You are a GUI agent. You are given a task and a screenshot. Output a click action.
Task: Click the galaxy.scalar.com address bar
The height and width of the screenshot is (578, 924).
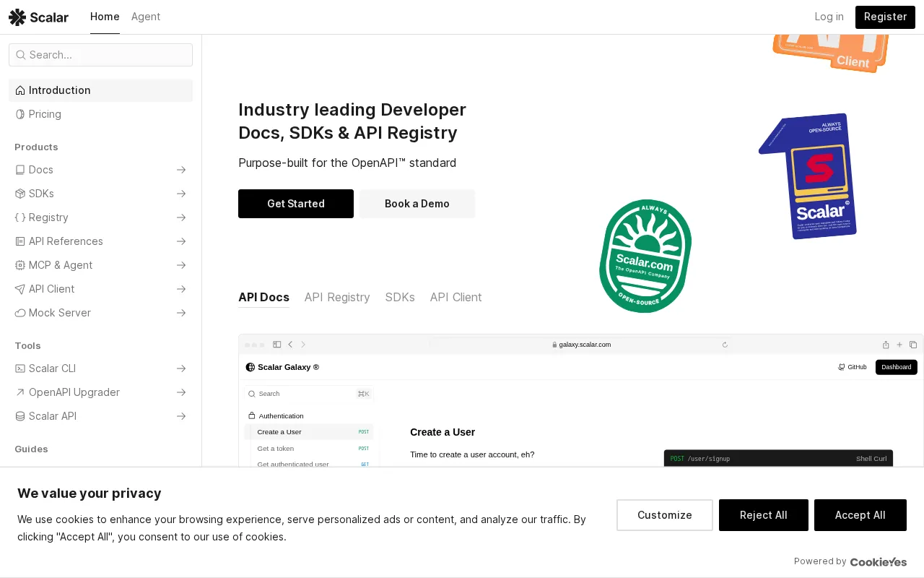tap(581, 345)
